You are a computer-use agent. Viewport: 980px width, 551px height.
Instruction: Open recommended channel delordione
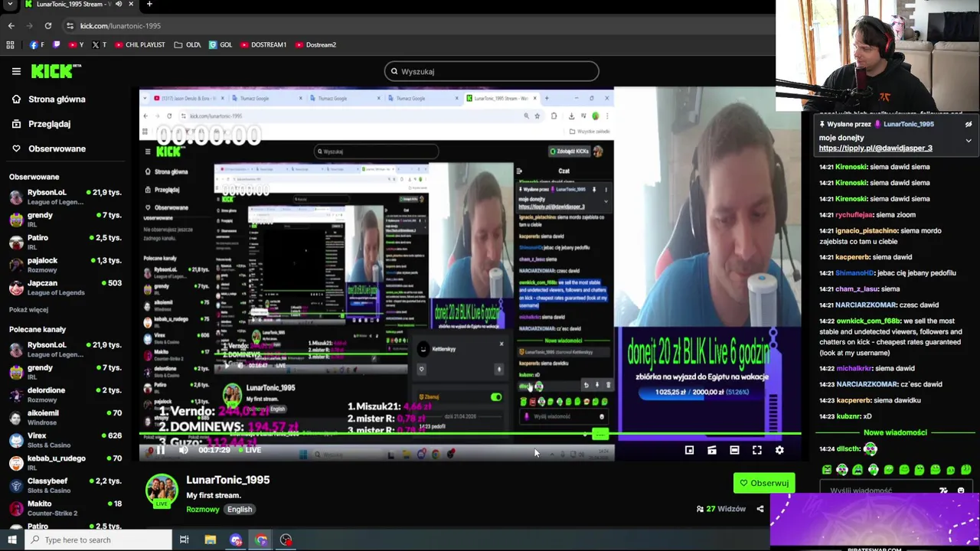tap(65, 394)
